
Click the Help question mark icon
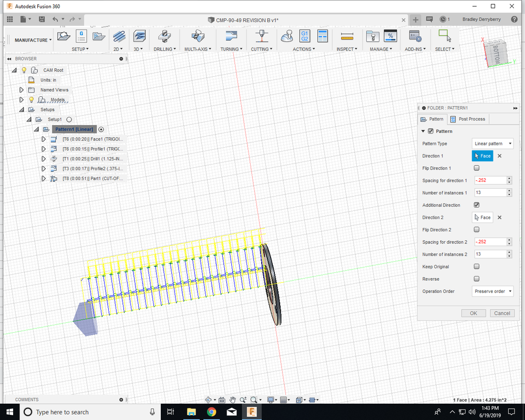click(514, 19)
